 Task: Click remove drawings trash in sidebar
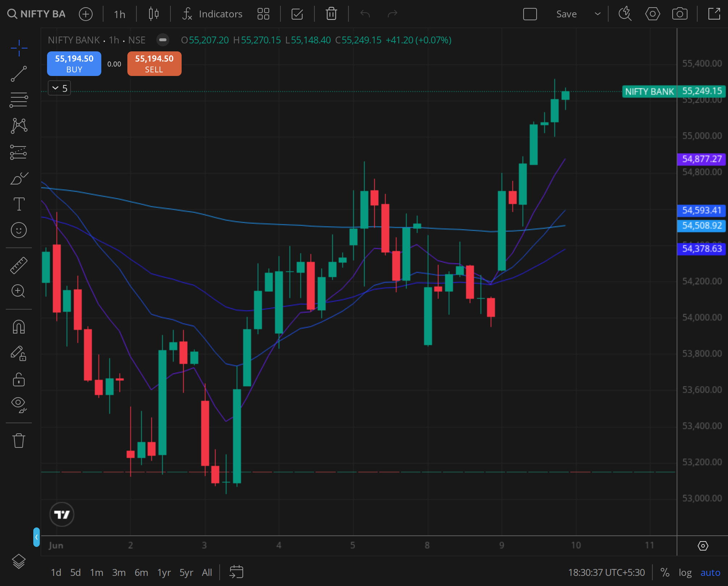click(19, 440)
